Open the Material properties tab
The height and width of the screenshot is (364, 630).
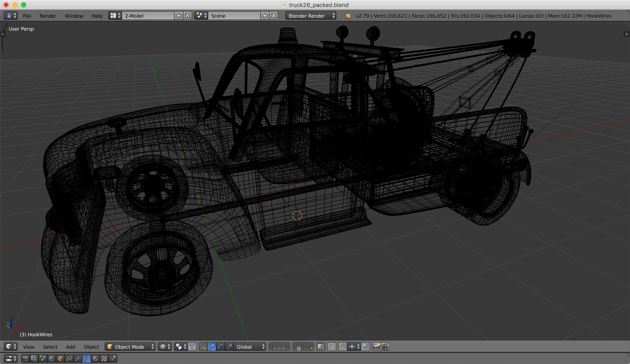[x=95, y=359]
